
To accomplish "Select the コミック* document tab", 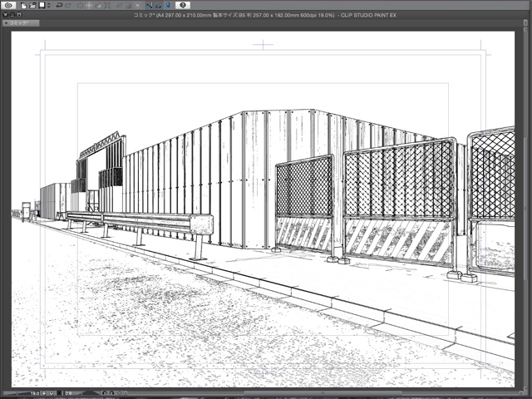I will [21, 23].
